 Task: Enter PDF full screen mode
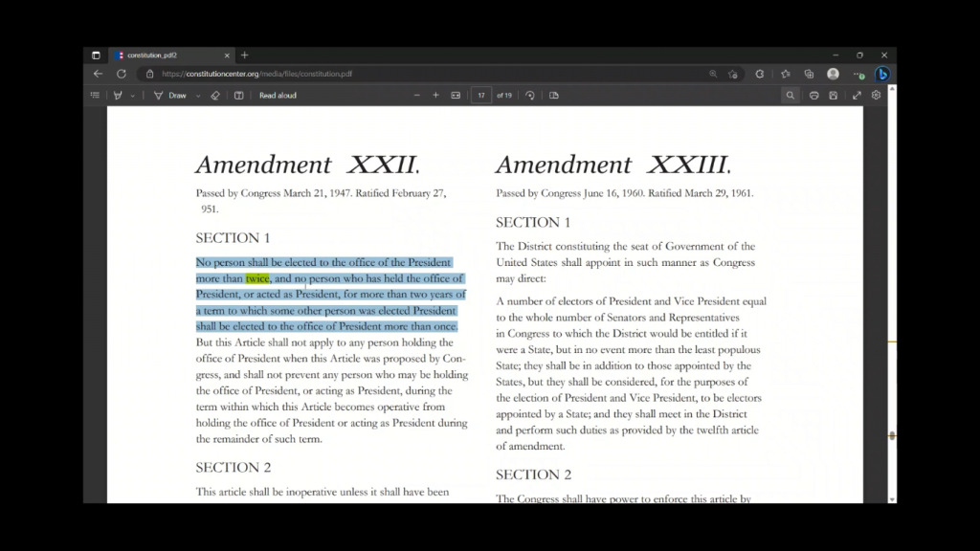[x=857, y=96]
